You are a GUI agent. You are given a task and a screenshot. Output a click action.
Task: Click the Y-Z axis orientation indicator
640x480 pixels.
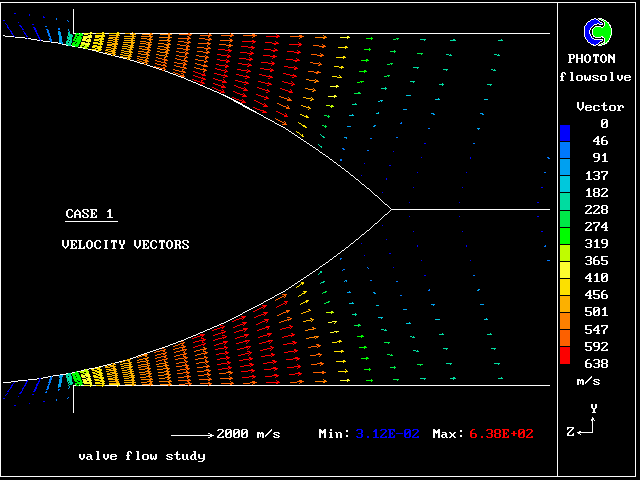pos(589,421)
